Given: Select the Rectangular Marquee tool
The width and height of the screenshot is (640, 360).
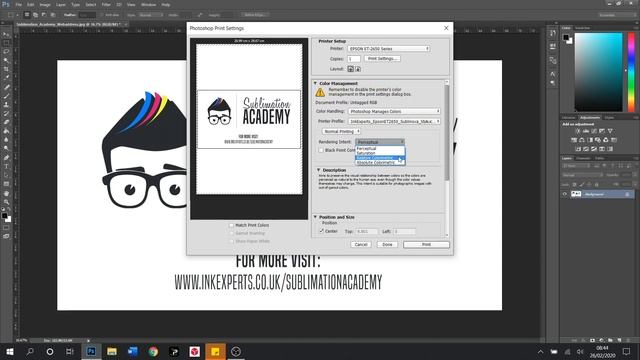Looking at the screenshot, I should 6,42.
